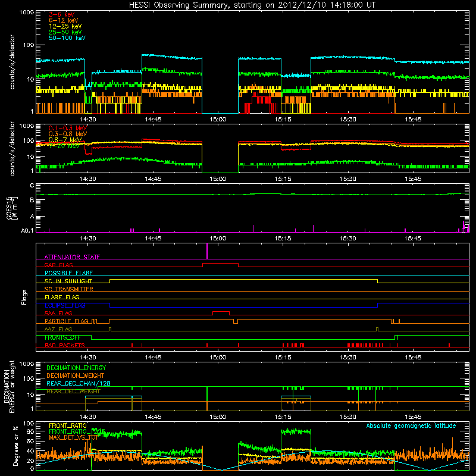Viewport: 476px width, 476px height.
Task: Click the raised red SAA_FLAG step segment
Action: coord(221,312)
